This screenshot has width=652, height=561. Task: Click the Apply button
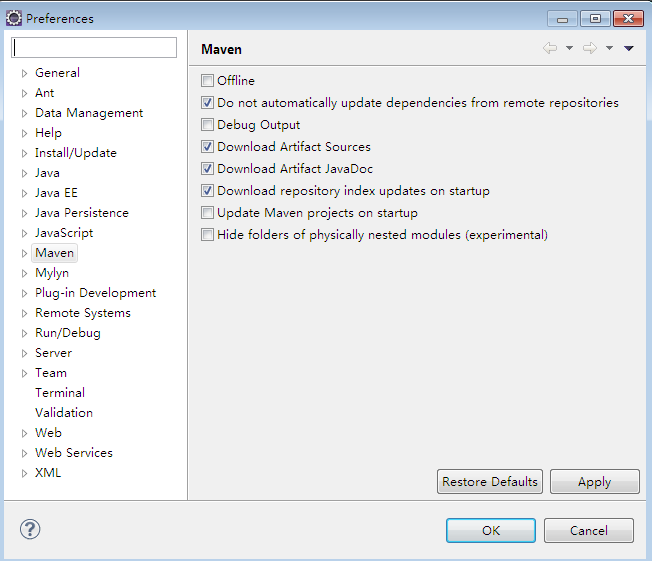595,482
